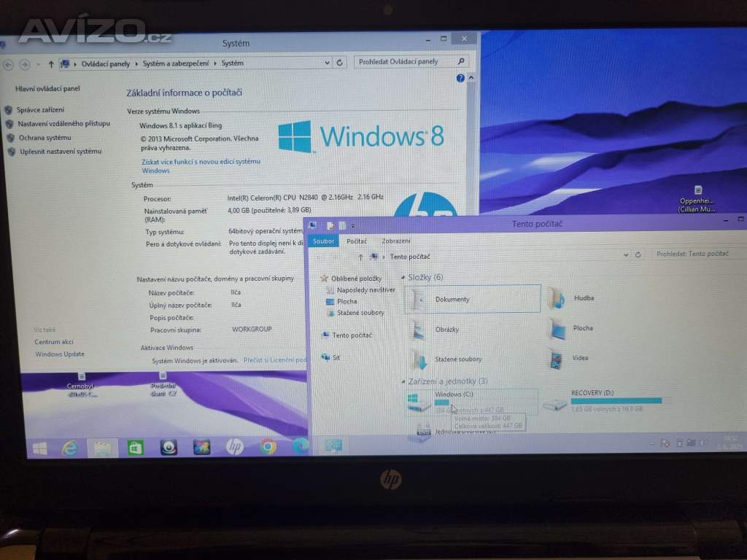Open Microsoft Edge from the taskbar
Screen dimensions: 747x560
coord(300,446)
